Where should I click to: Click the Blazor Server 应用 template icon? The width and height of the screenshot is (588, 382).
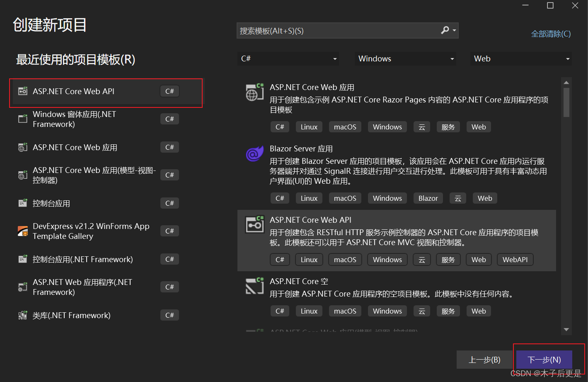click(254, 154)
